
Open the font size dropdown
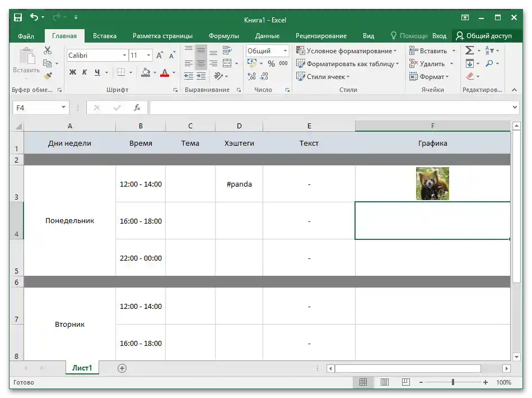(148, 55)
